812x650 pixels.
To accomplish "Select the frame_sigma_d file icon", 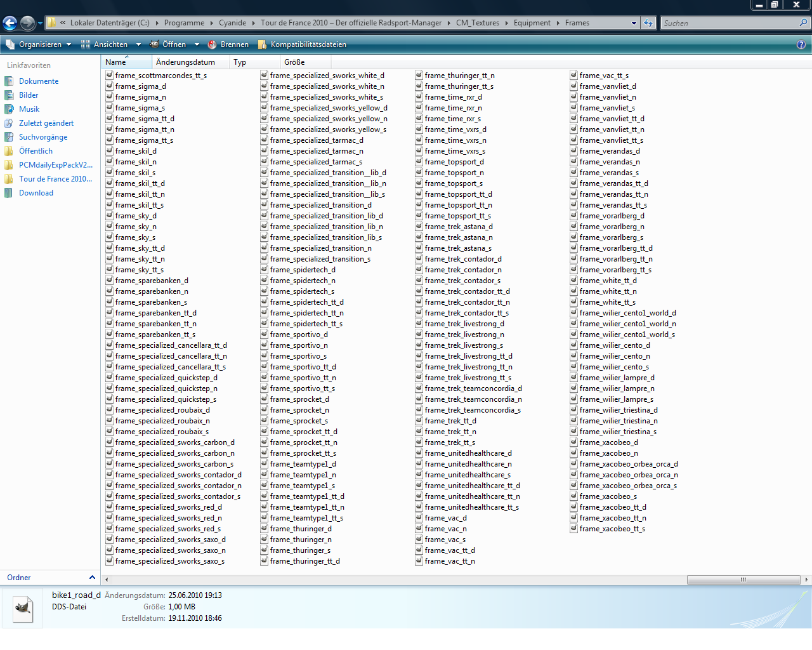I will click(x=109, y=86).
